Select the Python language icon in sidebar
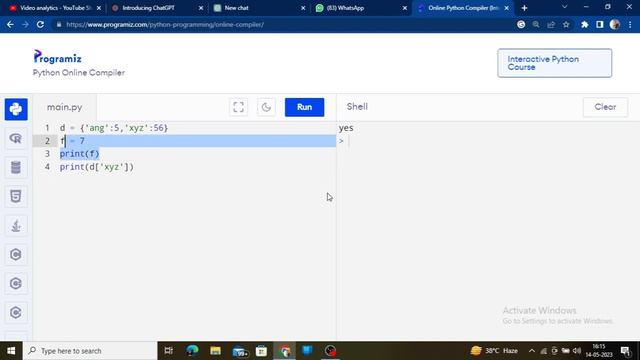The width and height of the screenshot is (640, 360). coord(16,109)
